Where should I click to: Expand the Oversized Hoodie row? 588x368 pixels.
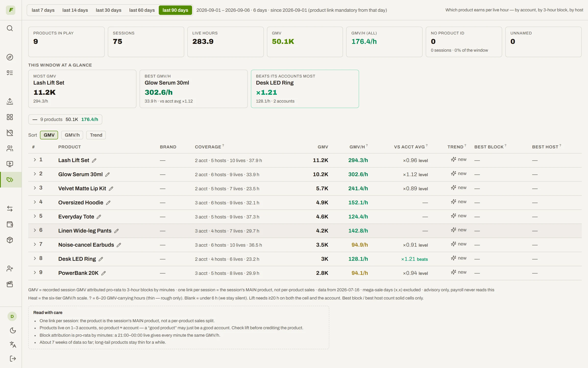[35, 202]
